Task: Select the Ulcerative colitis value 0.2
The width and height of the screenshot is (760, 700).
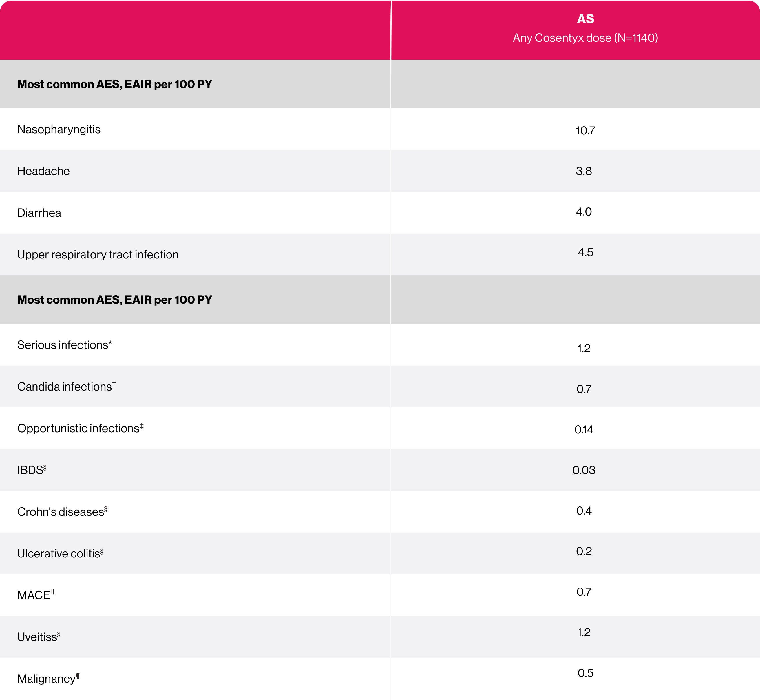Action: 584,551
